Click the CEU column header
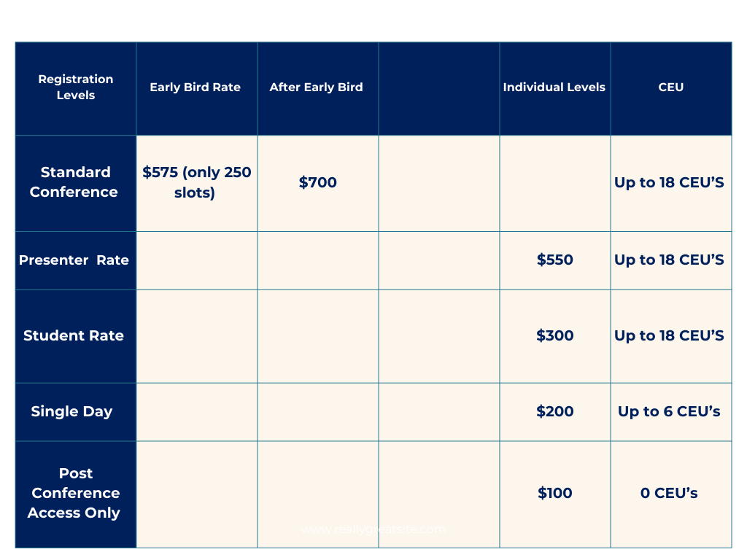This screenshot has width=747, height=560. [x=671, y=88]
